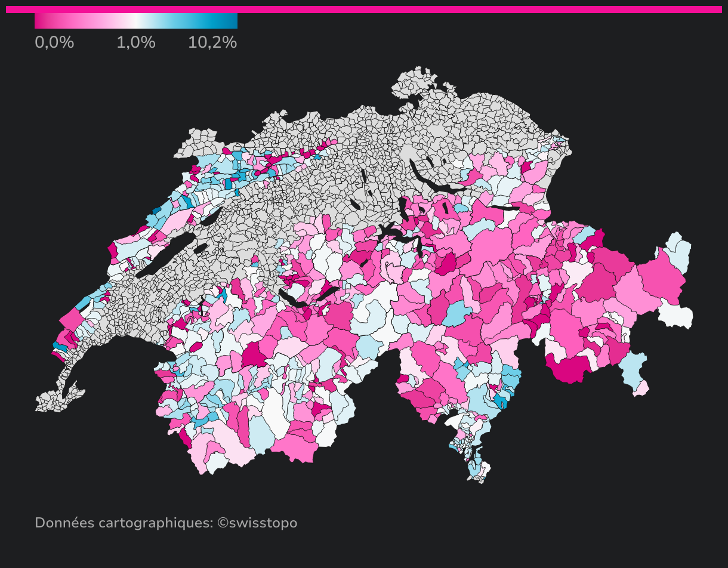
Task: Click the "10,2%" legend label
Action: click(x=212, y=43)
